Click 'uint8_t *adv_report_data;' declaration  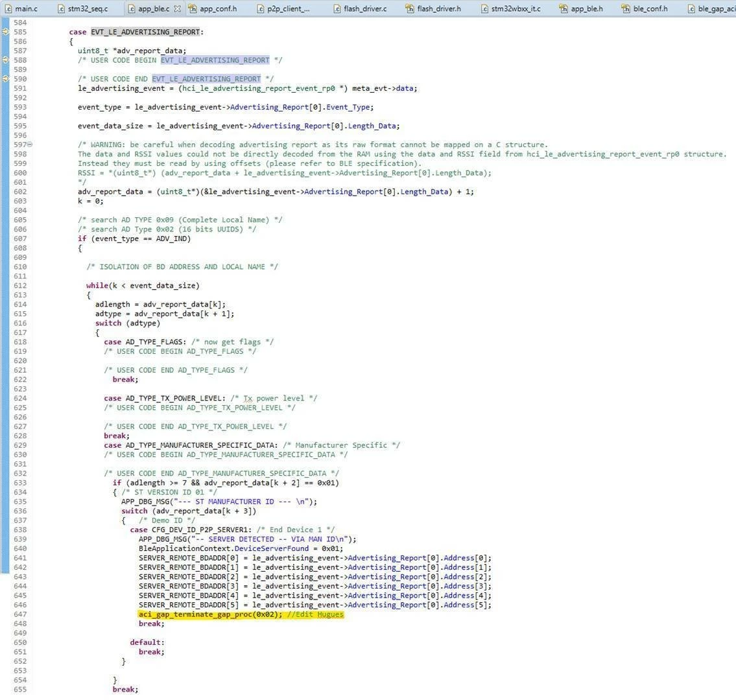(132, 51)
